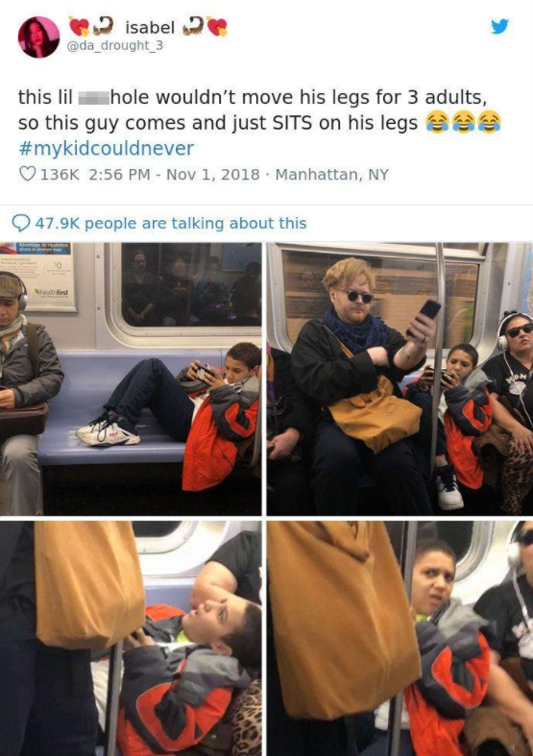Click the Manhattan, NY location link
This screenshot has height=756, width=533.
[331, 174]
